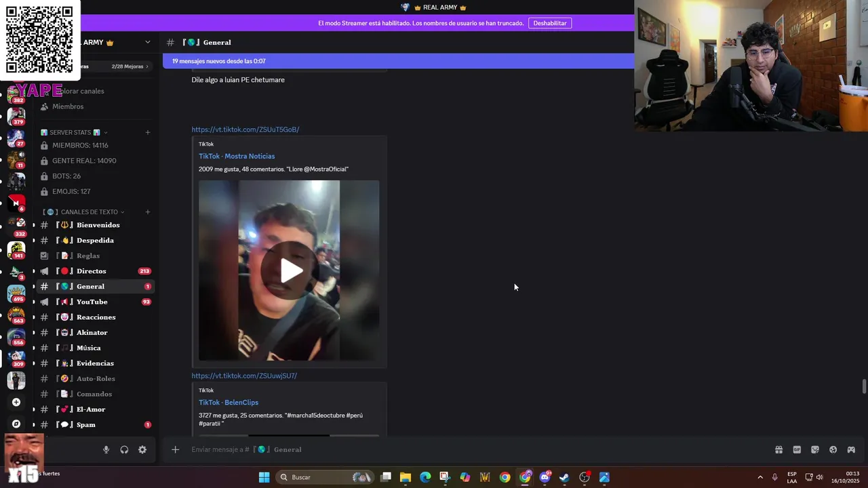The image size is (868, 488).
Task: Add channel in CANALES DE TEXTO category
Action: [148, 212]
